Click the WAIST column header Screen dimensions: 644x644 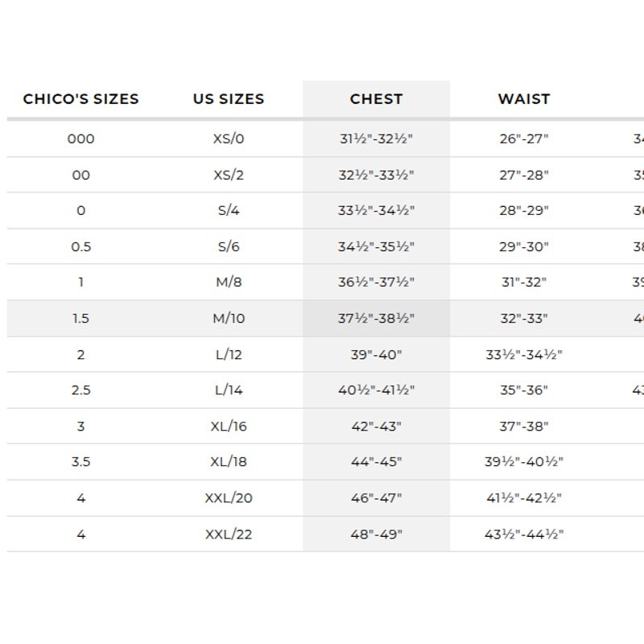[x=524, y=99]
